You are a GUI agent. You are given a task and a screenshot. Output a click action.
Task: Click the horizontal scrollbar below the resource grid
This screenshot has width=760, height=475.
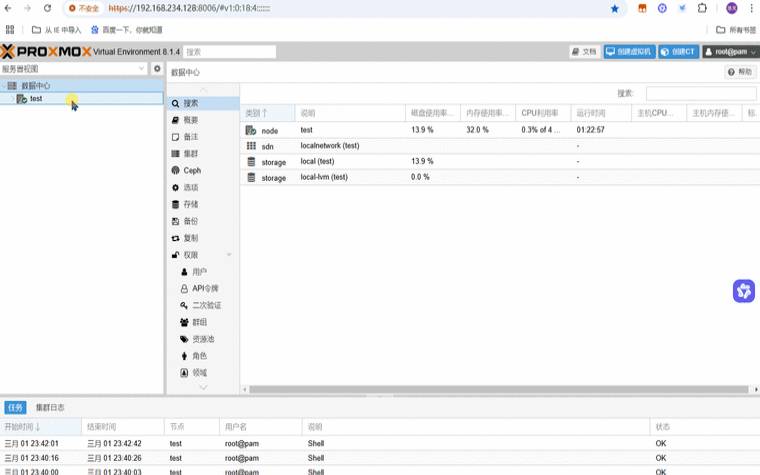450,389
